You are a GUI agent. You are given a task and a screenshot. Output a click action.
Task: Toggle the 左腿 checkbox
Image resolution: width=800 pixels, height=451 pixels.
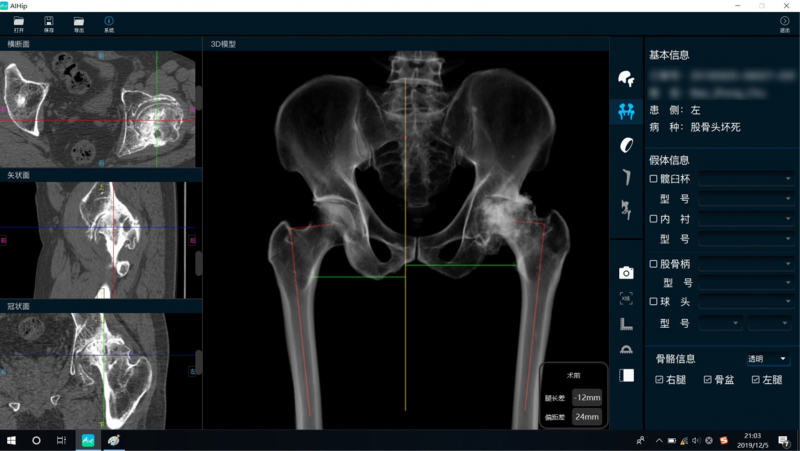point(756,380)
